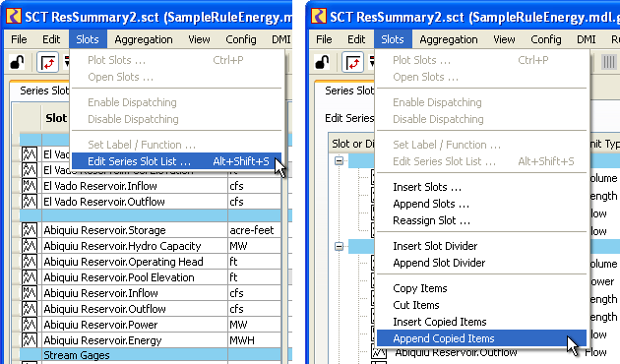Click the lock icon in left window toolbar
This screenshot has width=620, height=364.
click(x=17, y=62)
